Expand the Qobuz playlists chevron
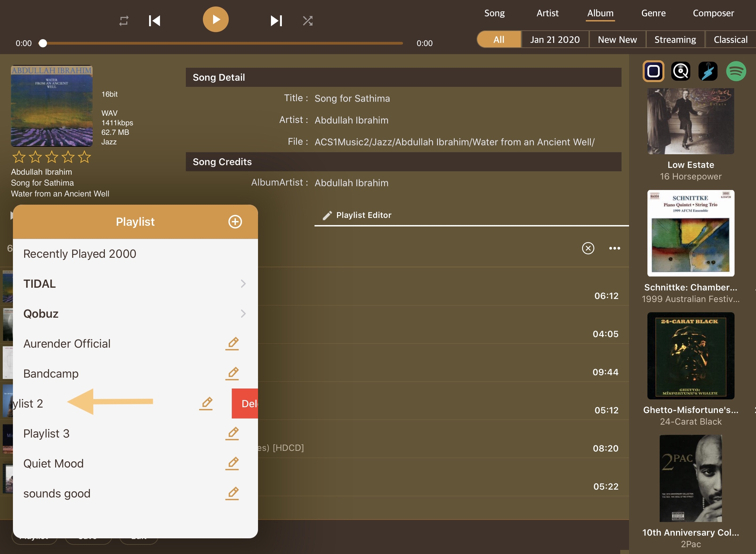This screenshot has width=756, height=554. click(x=243, y=314)
